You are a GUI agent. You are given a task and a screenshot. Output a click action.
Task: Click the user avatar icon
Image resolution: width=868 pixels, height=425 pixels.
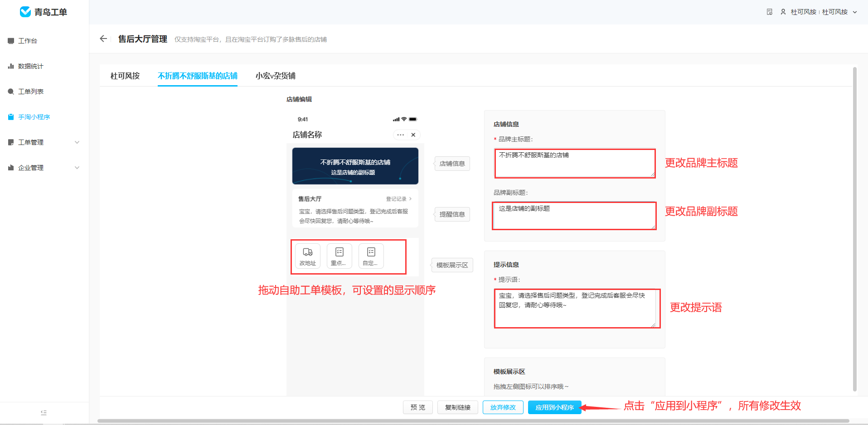point(783,12)
